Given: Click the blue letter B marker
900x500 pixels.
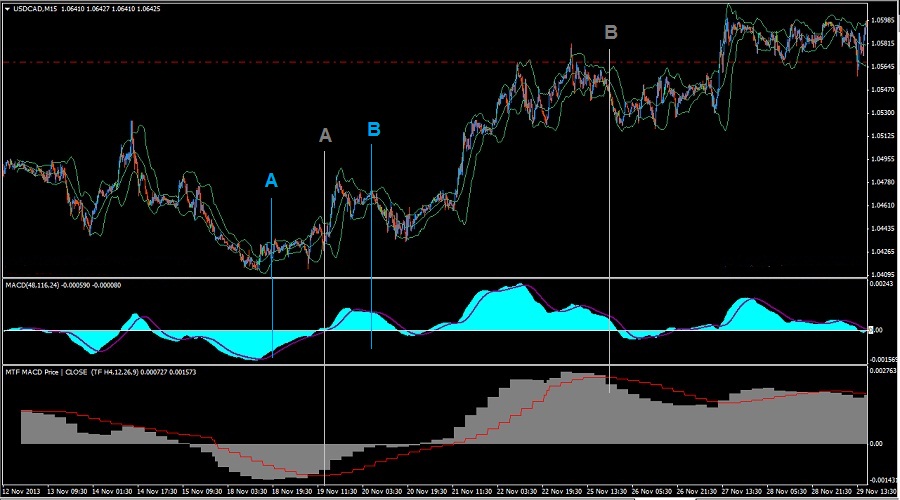Looking at the screenshot, I should point(374,129).
